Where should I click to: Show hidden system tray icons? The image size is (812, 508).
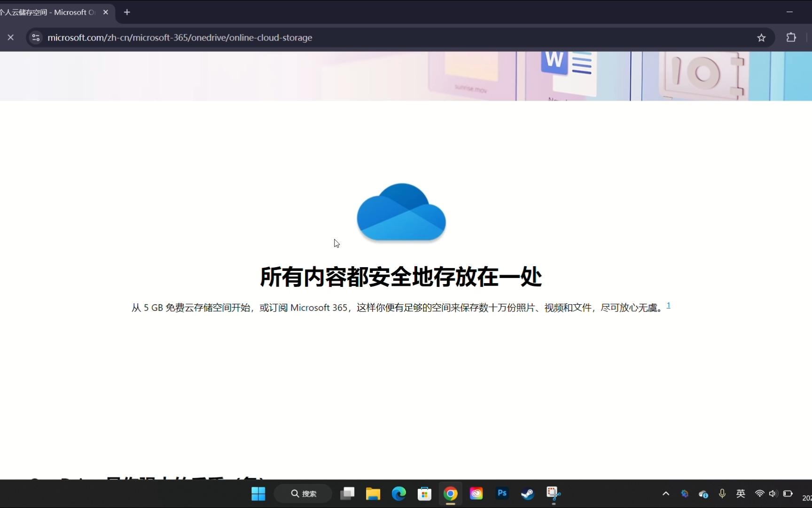(x=666, y=493)
